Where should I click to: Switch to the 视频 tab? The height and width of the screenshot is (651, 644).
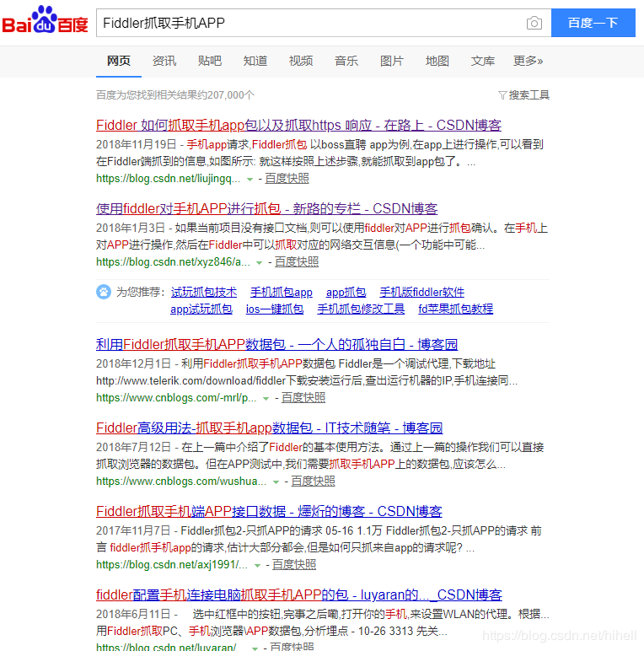click(301, 61)
